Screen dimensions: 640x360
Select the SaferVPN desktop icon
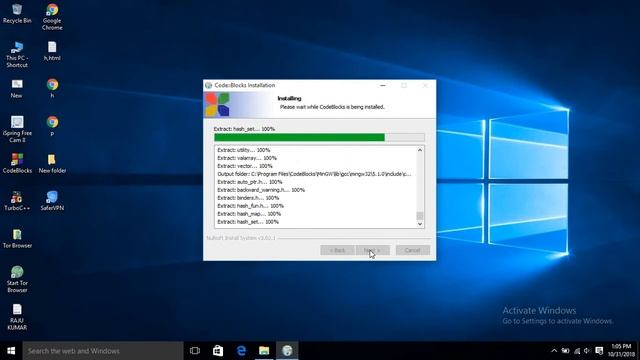(52, 201)
